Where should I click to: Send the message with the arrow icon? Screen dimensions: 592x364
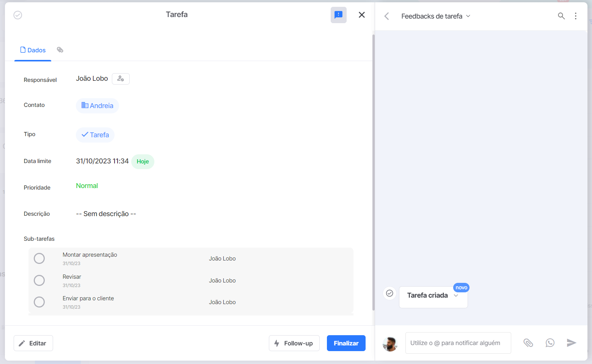(x=572, y=343)
